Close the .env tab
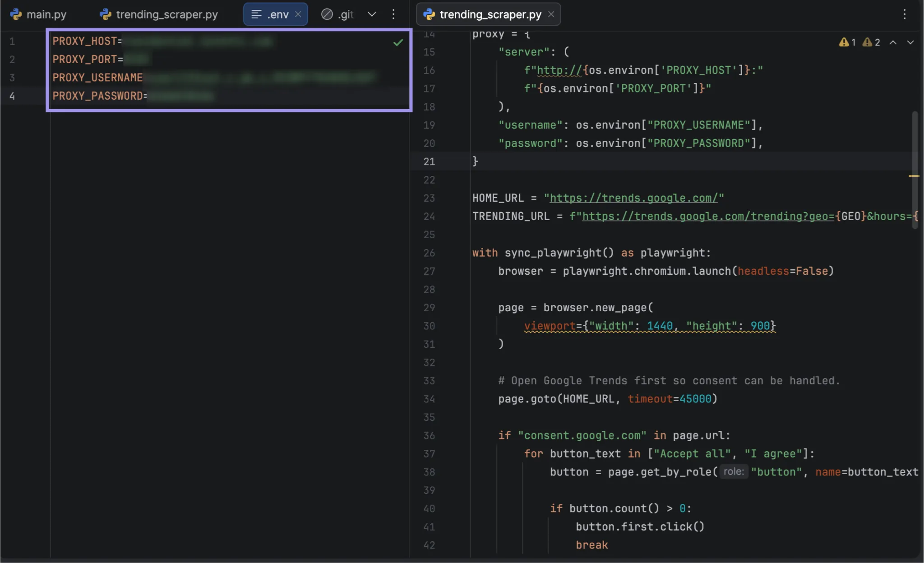The width and height of the screenshot is (924, 563). [298, 14]
